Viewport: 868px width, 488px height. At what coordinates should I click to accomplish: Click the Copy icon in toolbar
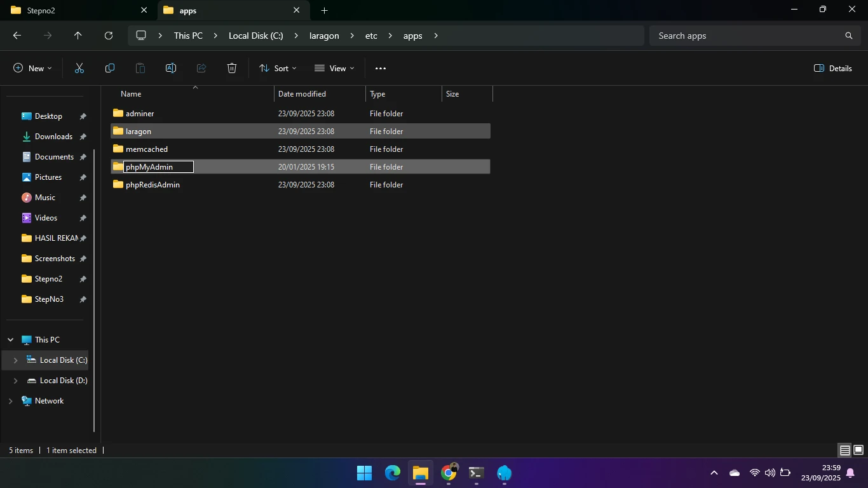click(110, 68)
